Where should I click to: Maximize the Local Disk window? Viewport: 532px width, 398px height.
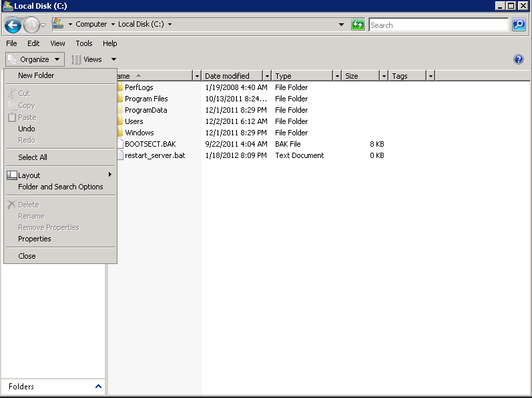511,5
